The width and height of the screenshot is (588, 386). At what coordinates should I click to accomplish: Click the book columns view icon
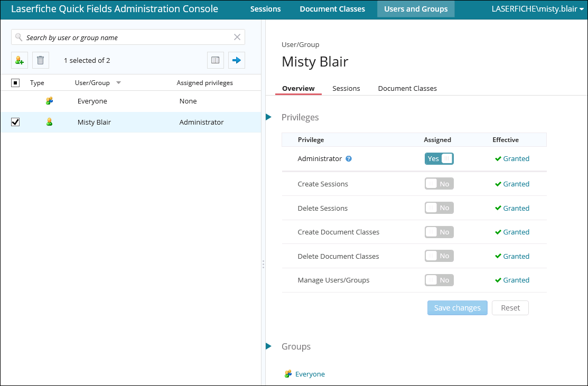(216, 60)
